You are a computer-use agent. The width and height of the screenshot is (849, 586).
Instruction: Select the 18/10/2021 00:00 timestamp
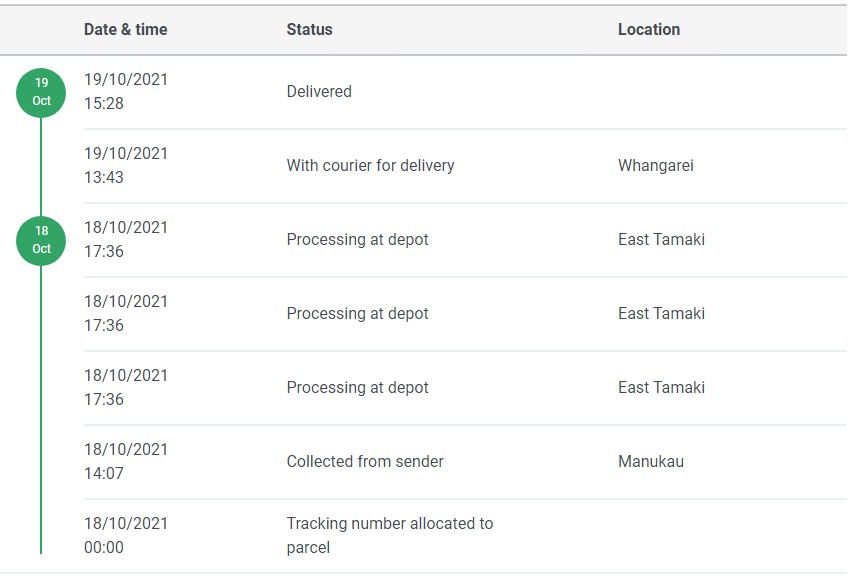click(126, 535)
